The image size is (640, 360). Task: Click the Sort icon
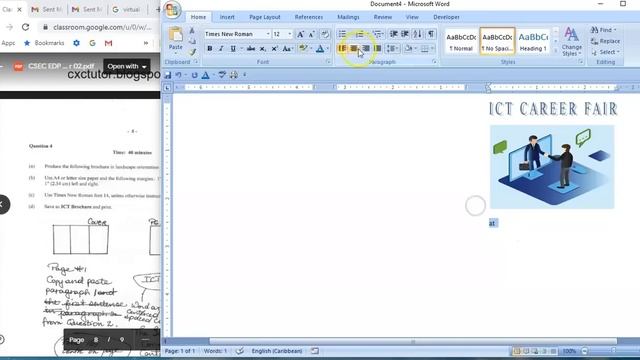tap(417, 34)
